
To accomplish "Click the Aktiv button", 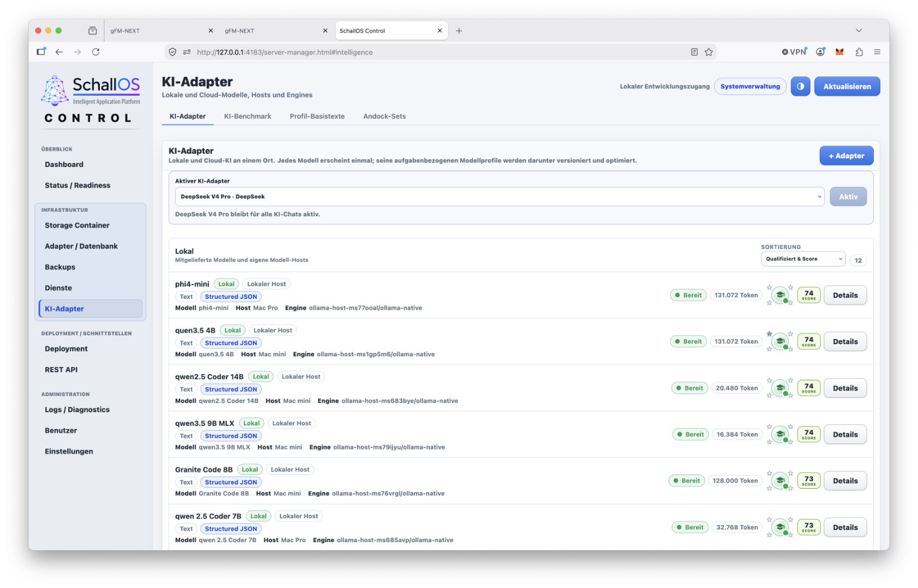I will (848, 197).
